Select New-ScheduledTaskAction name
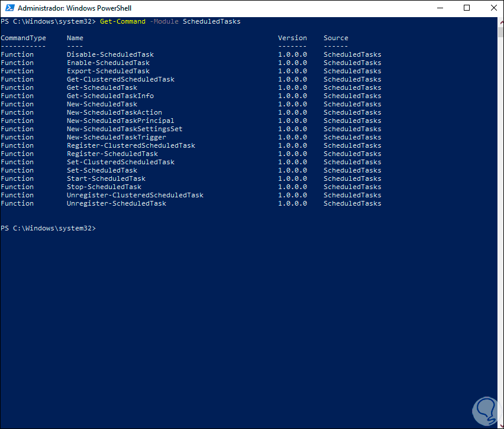Image resolution: width=504 pixels, height=429 pixels. [114, 112]
